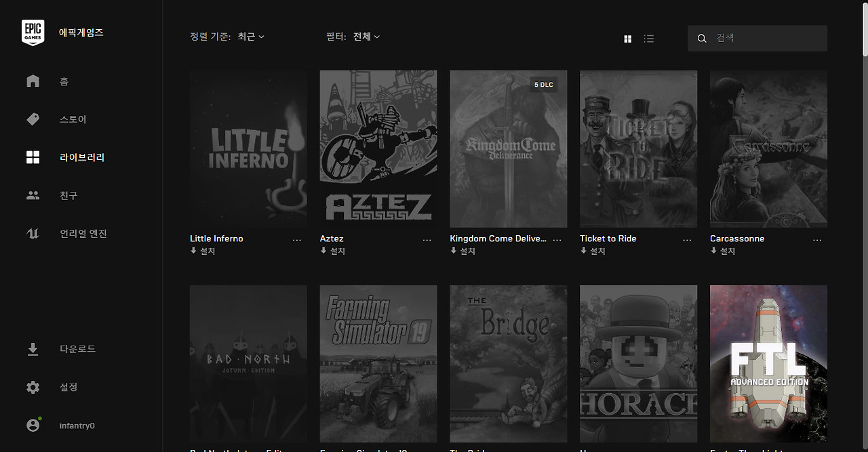Image resolution: width=868 pixels, height=452 pixels.
Task: Select the 라이브러리 grid icon
Action: pyautogui.click(x=33, y=157)
